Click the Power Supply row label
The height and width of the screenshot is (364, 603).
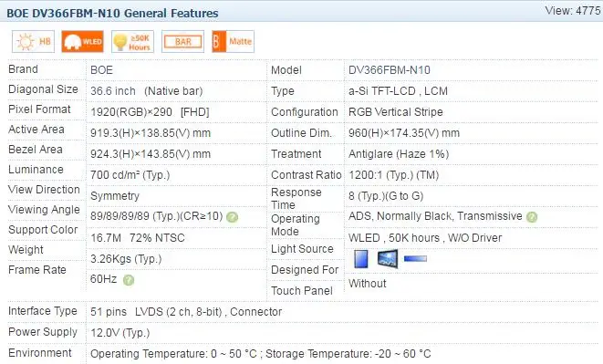[x=43, y=332]
